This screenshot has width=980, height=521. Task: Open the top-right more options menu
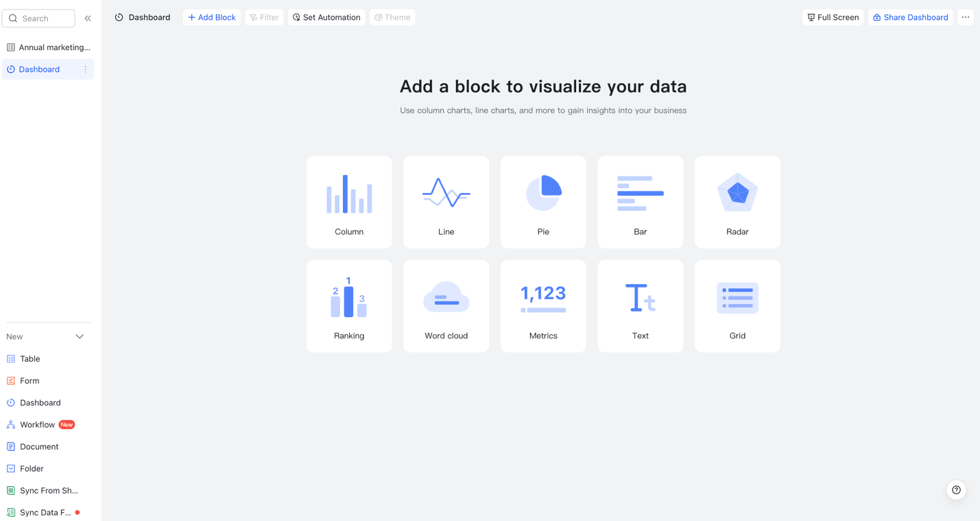(966, 17)
